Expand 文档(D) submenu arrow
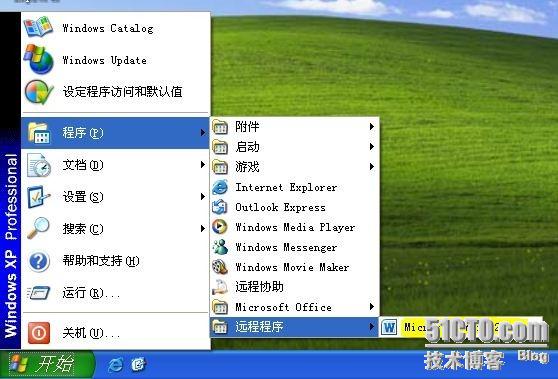558x379 pixels. coord(202,164)
